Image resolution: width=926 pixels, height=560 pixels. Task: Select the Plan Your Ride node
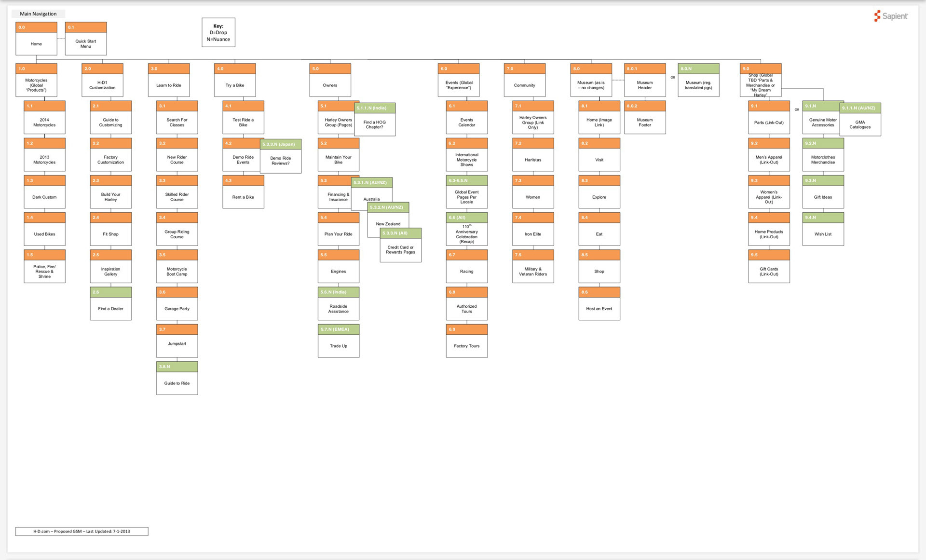[x=339, y=229]
